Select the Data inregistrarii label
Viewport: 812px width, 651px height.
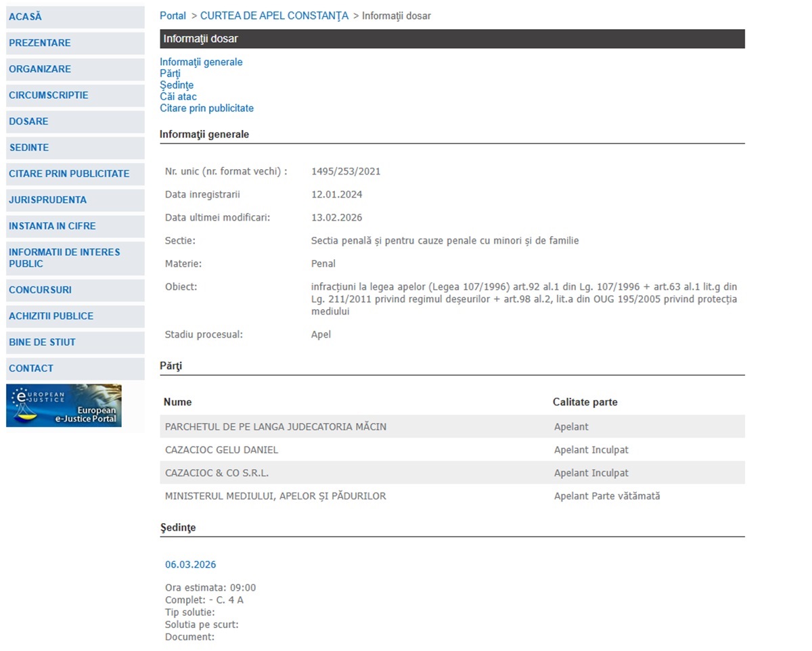[202, 195]
